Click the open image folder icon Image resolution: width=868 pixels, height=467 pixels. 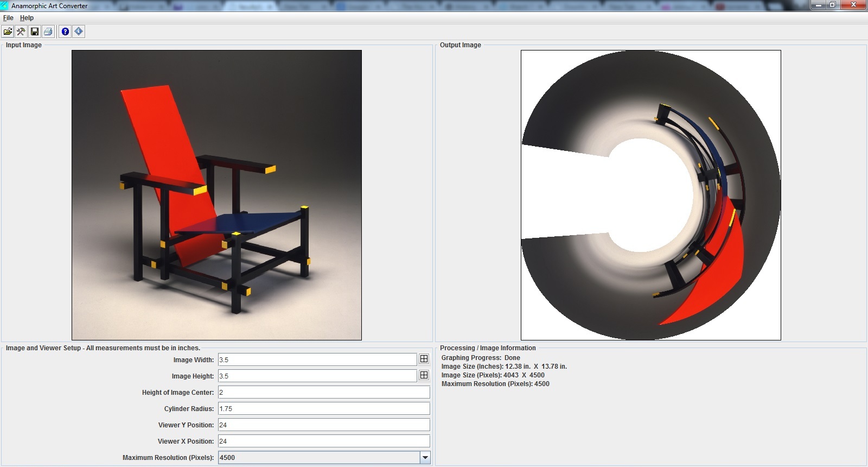(8, 31)
